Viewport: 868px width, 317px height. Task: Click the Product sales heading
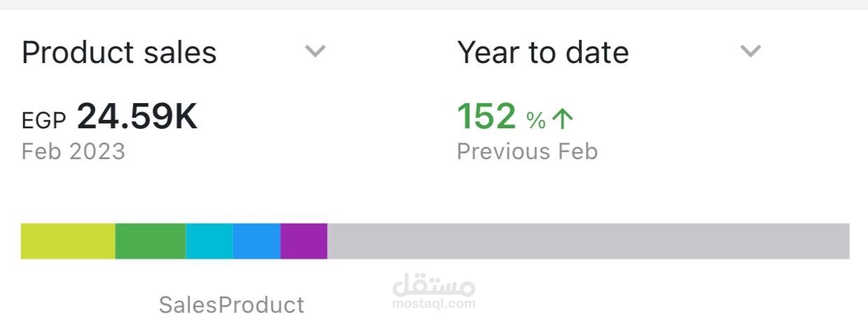pyautogui.click(x=119, y=53)
